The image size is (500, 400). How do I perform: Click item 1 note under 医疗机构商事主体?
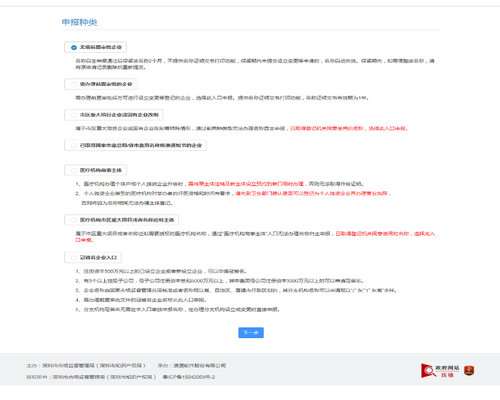[219, 184]
